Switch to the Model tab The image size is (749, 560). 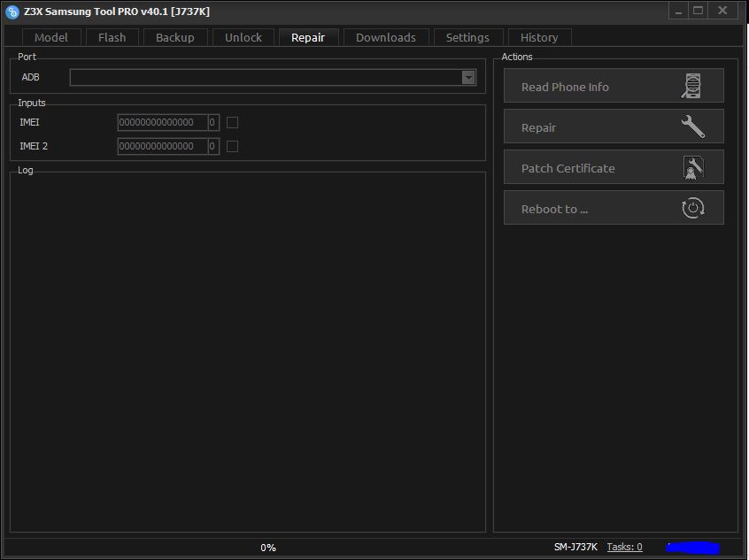point(51,37)
